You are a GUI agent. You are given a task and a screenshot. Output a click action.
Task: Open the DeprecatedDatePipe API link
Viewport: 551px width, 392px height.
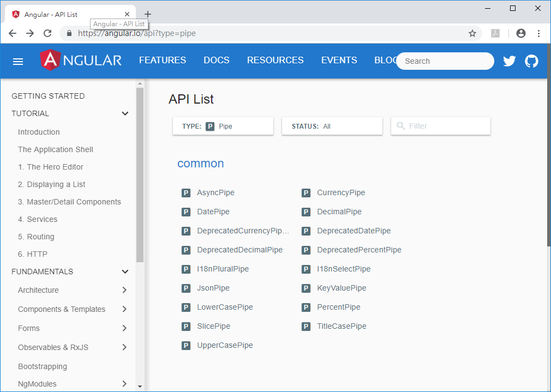(x=354, y=231)
